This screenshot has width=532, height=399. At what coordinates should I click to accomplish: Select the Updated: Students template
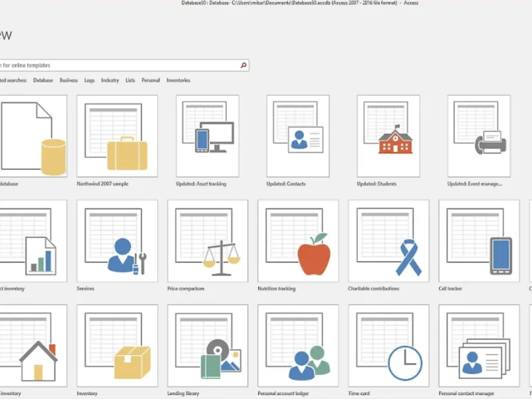pos(388,136)
